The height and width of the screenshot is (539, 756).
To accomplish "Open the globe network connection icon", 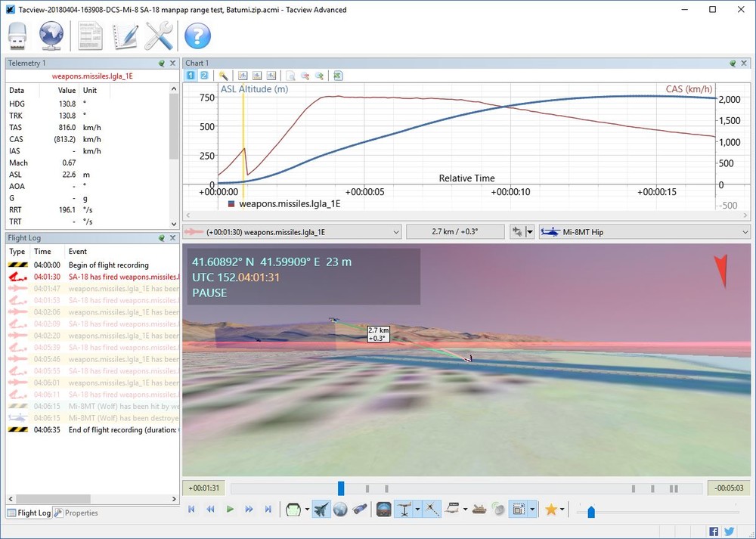I will point(51,36).
